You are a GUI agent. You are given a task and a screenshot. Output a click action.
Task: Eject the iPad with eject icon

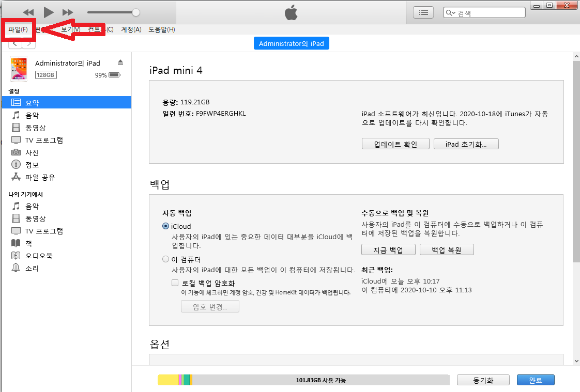(x=120, y=62)
